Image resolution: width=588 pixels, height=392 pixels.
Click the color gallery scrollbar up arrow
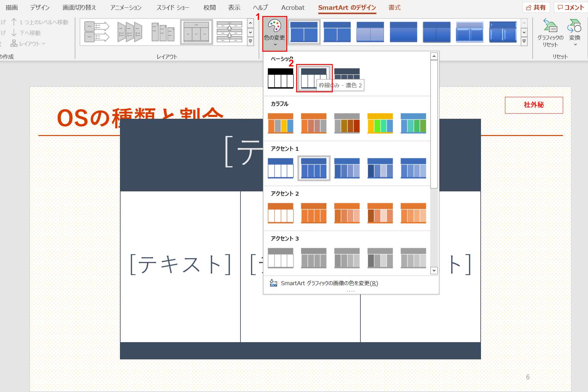434,56
